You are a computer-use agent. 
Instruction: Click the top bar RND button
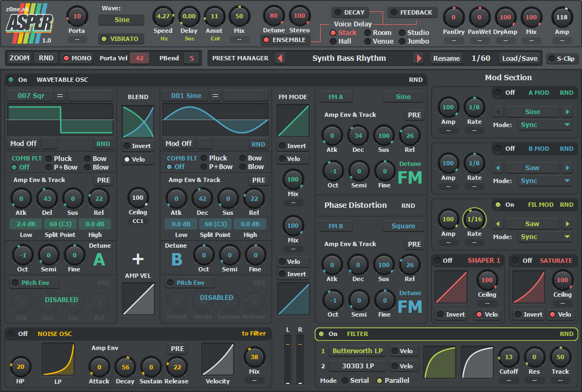pyautogui.click(x=46, y=58)
